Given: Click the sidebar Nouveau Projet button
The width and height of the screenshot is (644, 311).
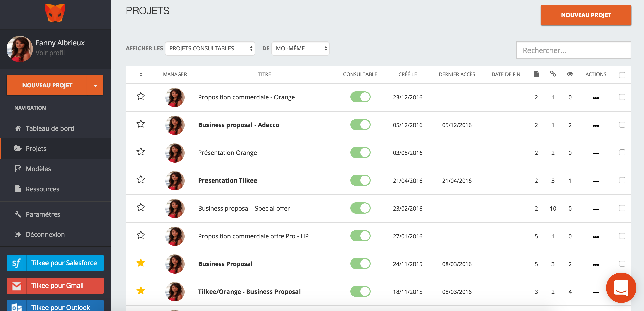Looking at the screenshot, I should click(47, 85).
